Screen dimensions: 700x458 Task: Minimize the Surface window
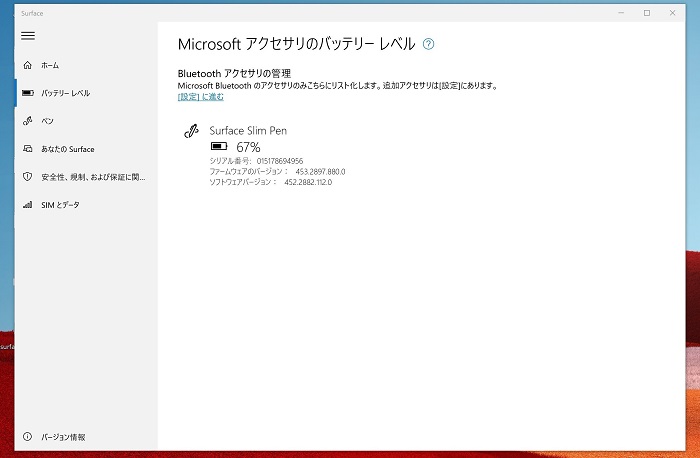[621, 13]
